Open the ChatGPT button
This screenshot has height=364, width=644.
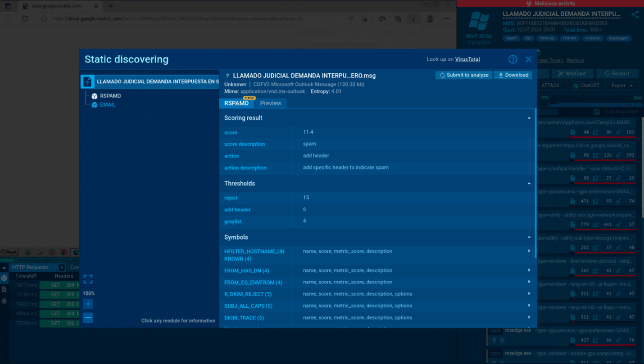pos(587,85)
